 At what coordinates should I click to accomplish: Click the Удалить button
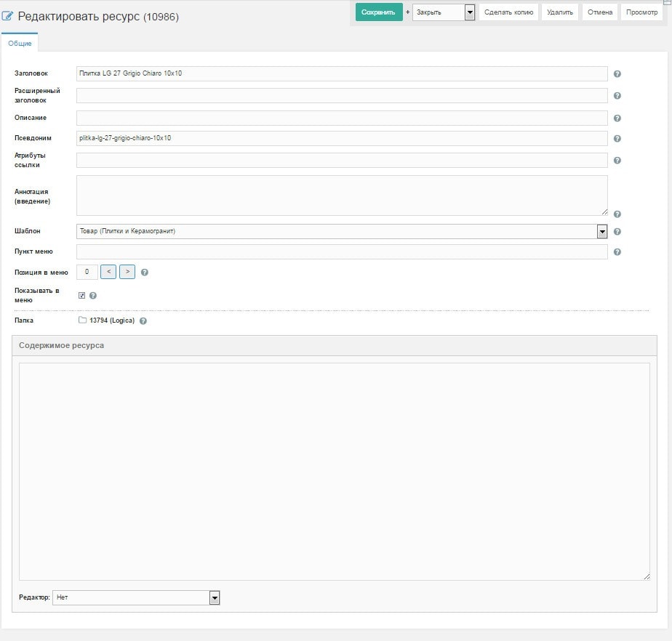point(560,12)
